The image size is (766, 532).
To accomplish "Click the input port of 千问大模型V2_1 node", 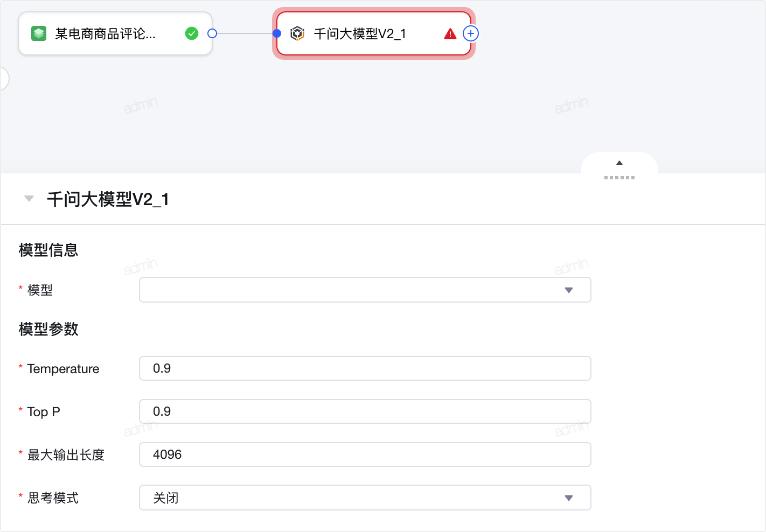I will pos(277,33).
